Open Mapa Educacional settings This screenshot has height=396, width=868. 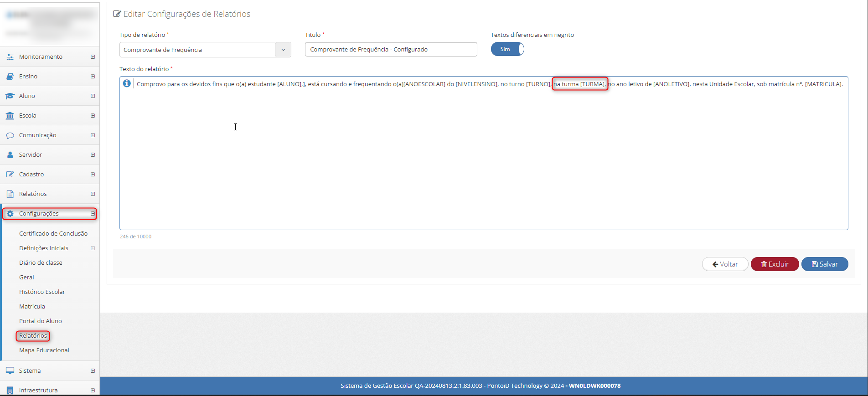(x=44, y=350)
